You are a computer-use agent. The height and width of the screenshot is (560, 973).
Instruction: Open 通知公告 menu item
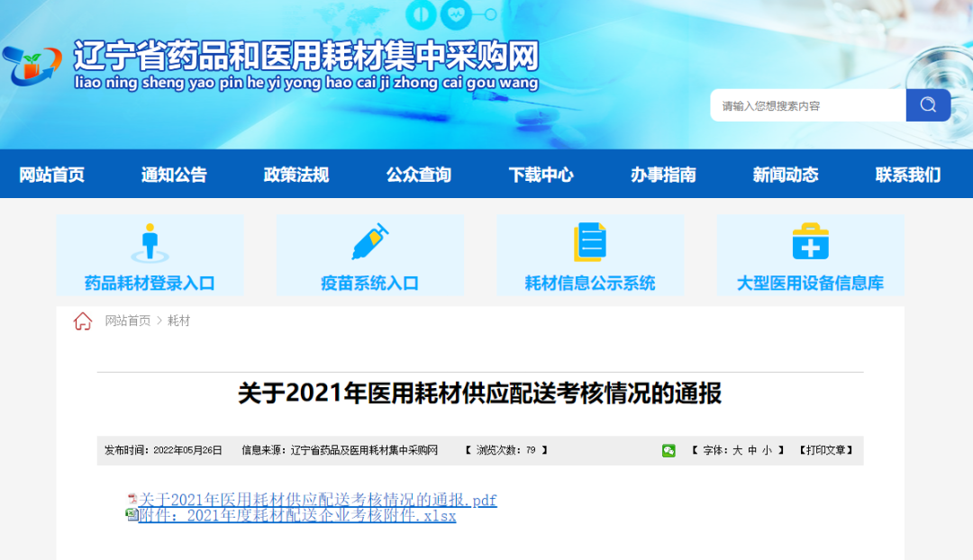click(x=174, y=175)
